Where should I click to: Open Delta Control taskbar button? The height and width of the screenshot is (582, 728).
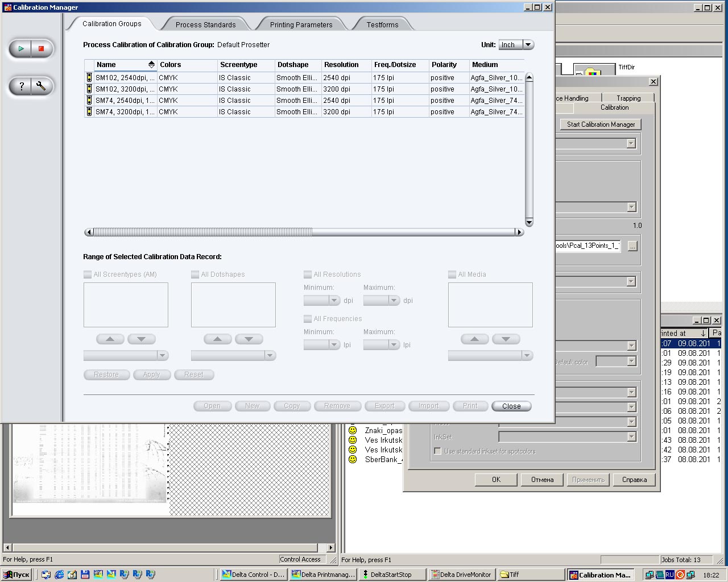click(x=253, y=575)
